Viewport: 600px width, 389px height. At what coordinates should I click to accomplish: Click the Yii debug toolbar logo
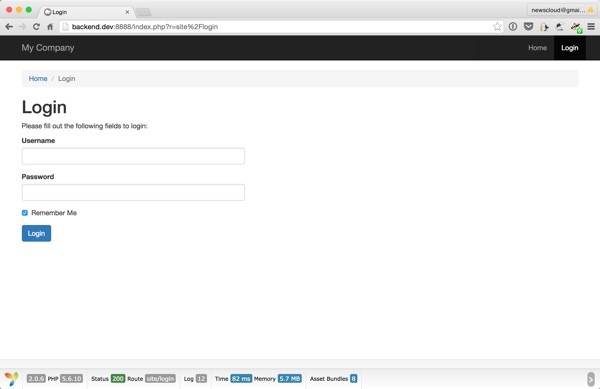(x=12, y=379)
